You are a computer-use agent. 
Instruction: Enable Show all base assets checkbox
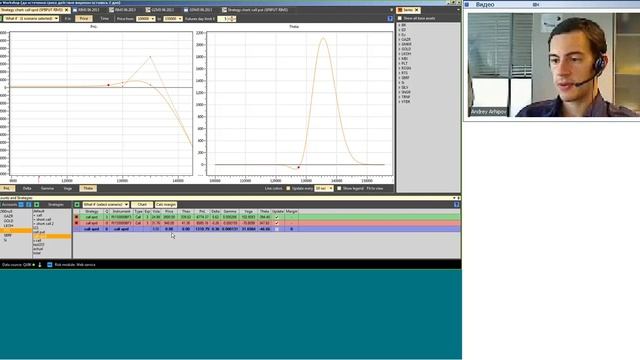[x=400, y=18]
